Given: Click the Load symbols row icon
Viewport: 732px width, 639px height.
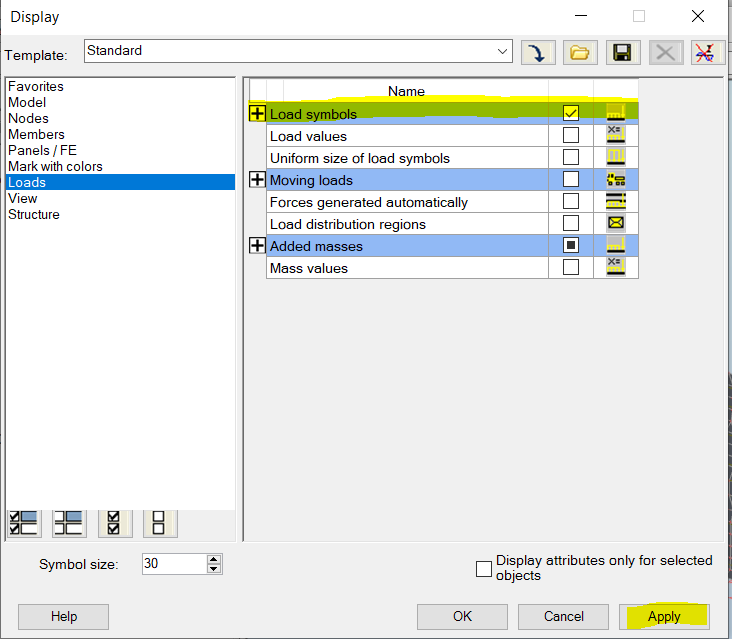Looking at the screenshot, I should point(616,112).
